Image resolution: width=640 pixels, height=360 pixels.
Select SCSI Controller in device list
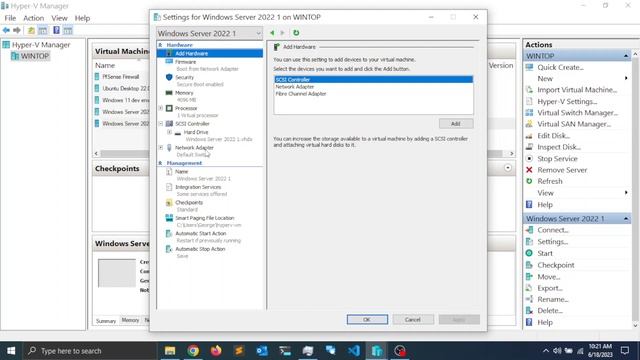click(373, 80)
